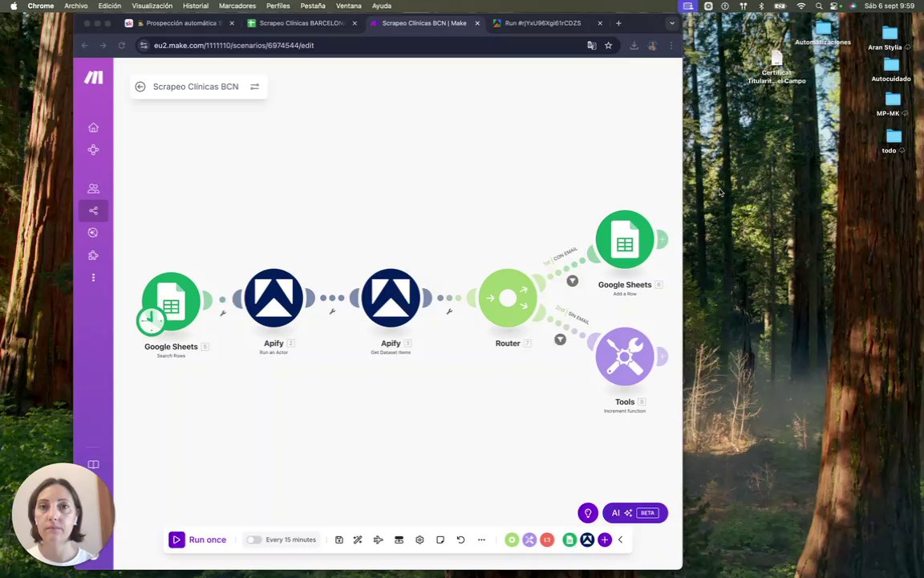Click the save scenario icon

338,539
